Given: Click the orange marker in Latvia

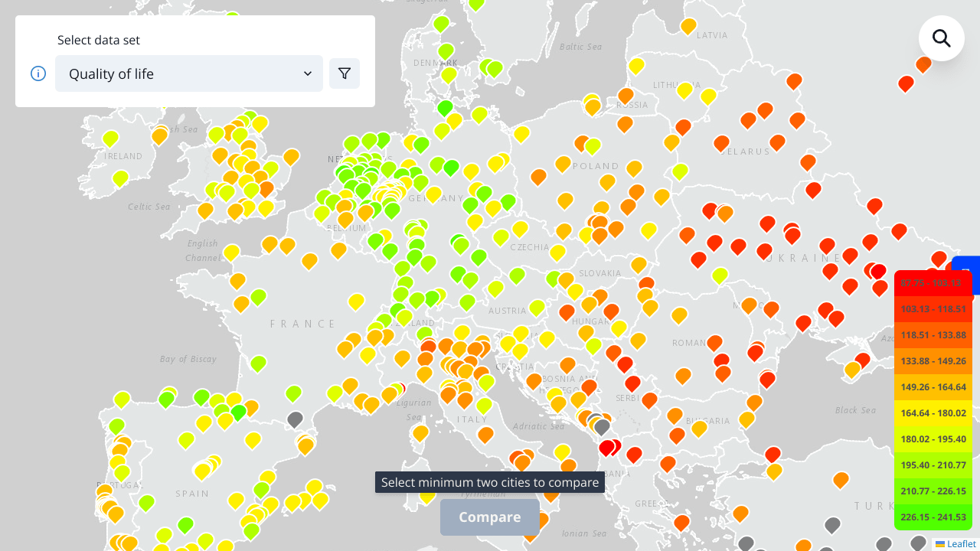Looking at the screenshot, I should point(688,25).
